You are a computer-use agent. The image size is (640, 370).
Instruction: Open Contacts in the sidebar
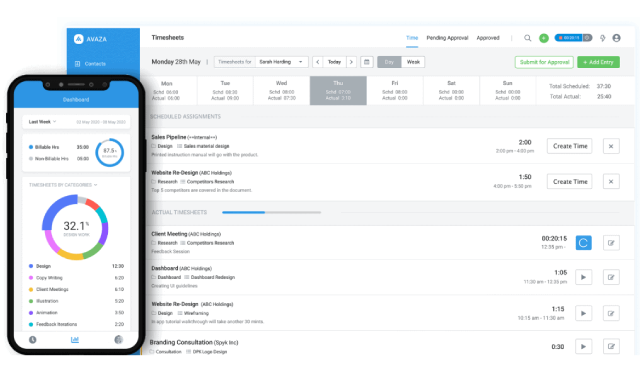tap(90, 64)
